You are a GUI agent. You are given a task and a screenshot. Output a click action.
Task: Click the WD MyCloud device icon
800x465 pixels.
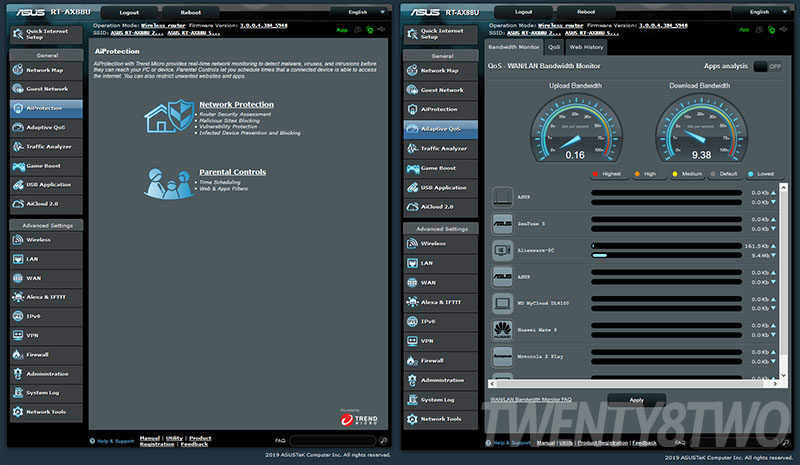[x=503, y=303]
